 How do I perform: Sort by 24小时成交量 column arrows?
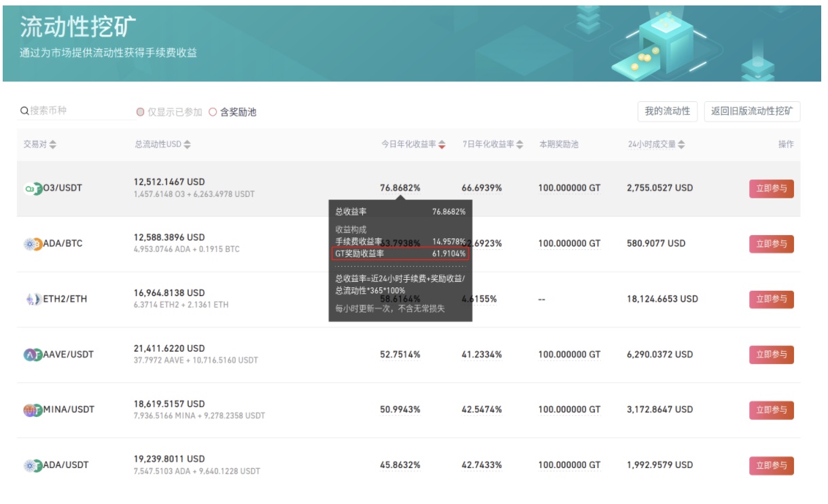pyautogui.click(x=681, y=145)
